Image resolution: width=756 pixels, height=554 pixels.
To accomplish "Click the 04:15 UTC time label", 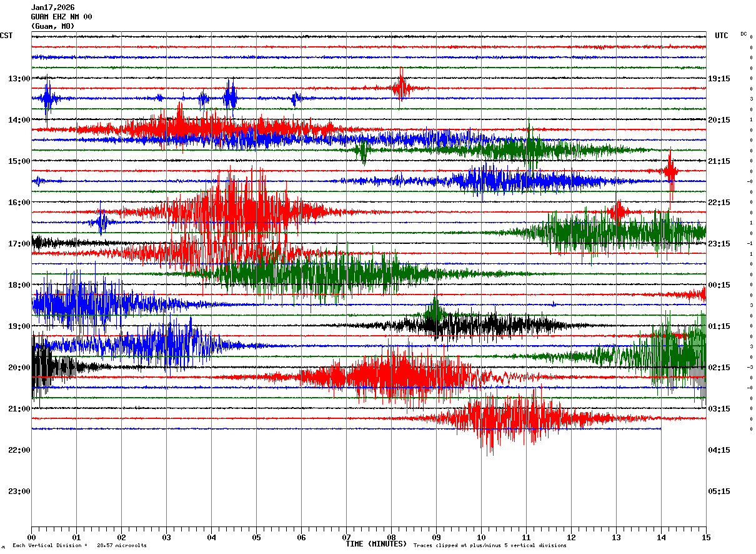I will tap(719, 450).
